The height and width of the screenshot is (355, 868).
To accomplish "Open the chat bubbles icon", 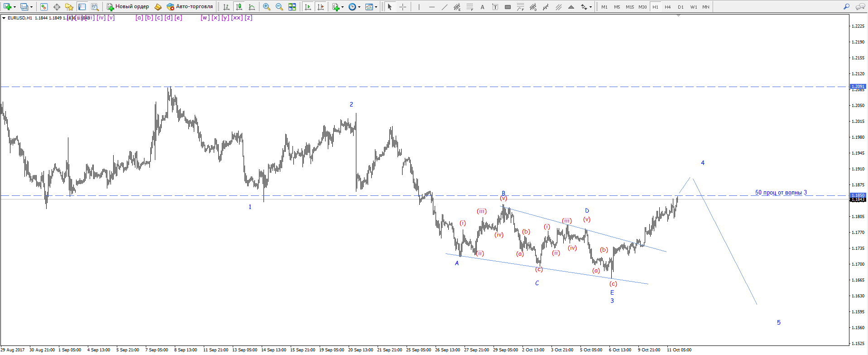I will [860, 7].
